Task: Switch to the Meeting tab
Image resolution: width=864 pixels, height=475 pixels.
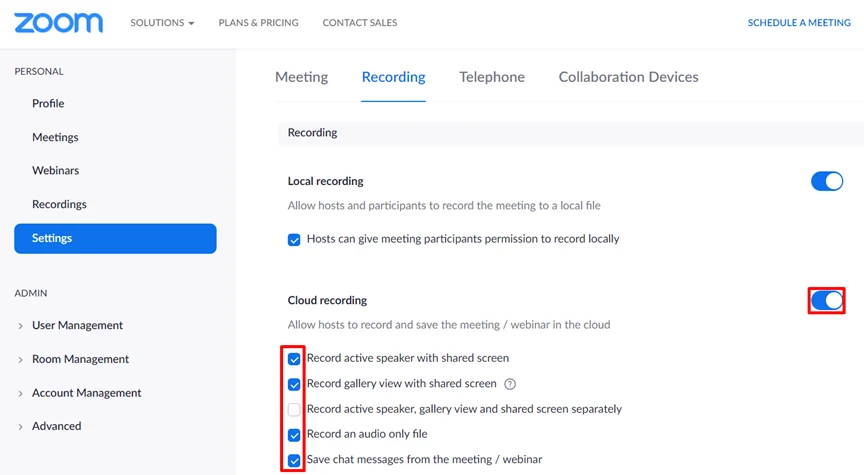Action: click(301, 77)
